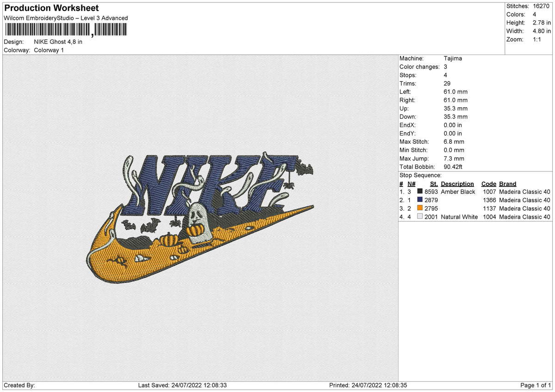Click the Machine value Tajima
This screenshot has height=392, width=555.
453,59
